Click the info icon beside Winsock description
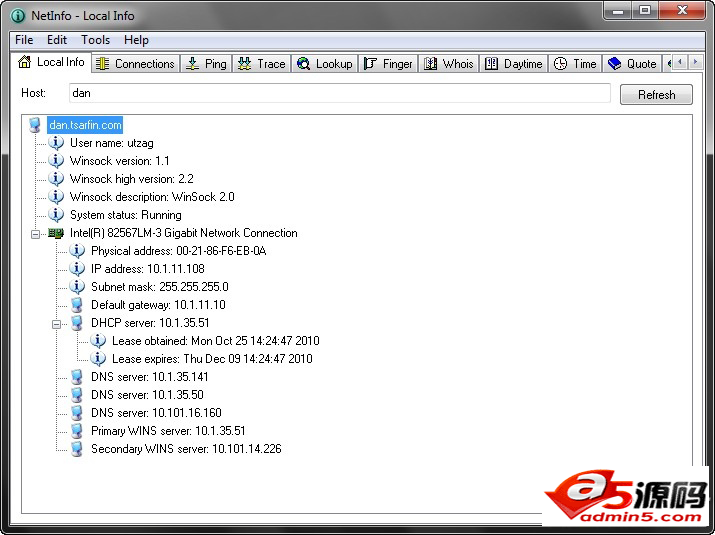715x535 pixels. pyautogui.click(x=56, y=197)
